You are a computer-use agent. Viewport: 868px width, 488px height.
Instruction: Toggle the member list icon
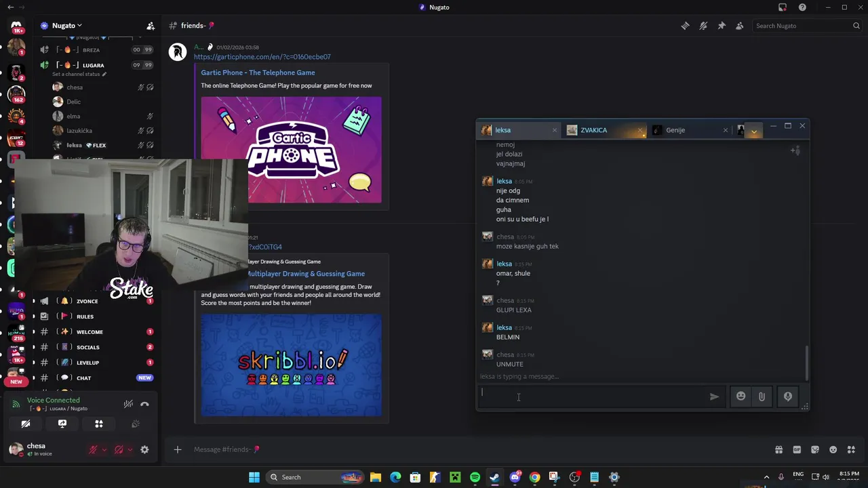[x=739, y=26]
